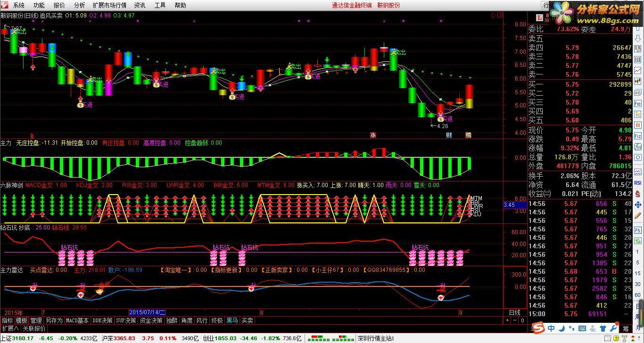644x343 pixels.
Task: Open the colored grid board icon
Action: click(x=638, y=59)
